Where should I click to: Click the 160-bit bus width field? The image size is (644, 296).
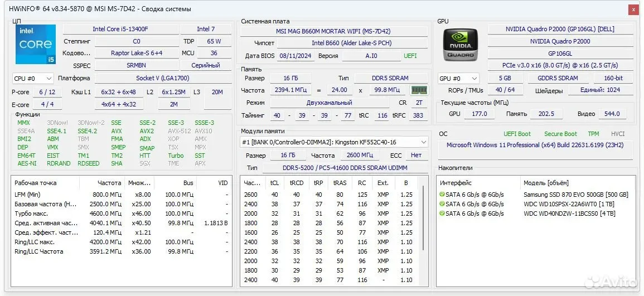click(613, 78)
